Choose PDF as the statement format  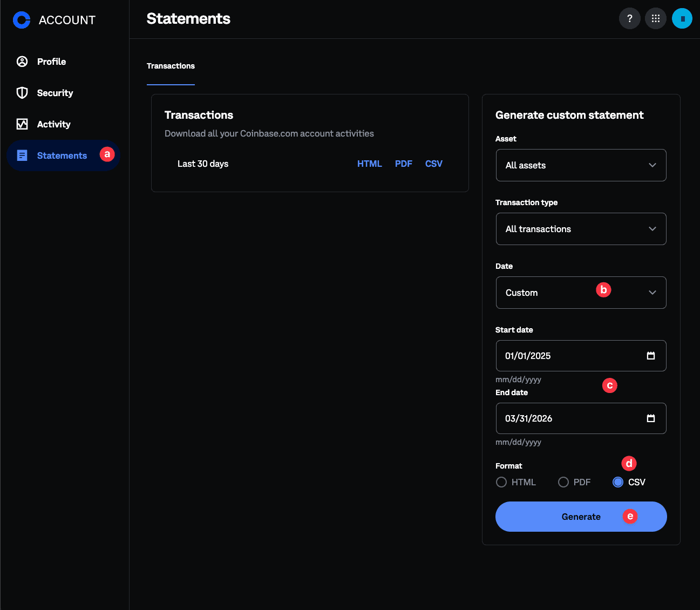(563, 482)
